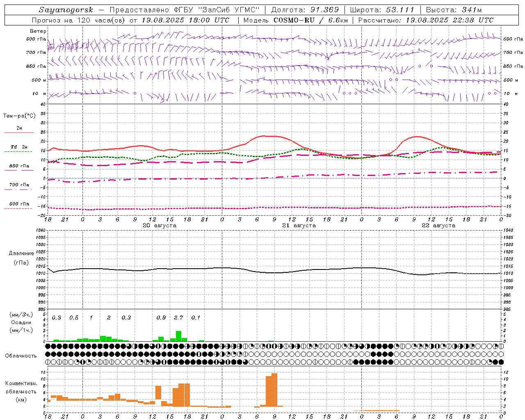This screenshot has width=525, height=420.
Task: Click the tallest green hourly precipitation bar
Action: 178,336
